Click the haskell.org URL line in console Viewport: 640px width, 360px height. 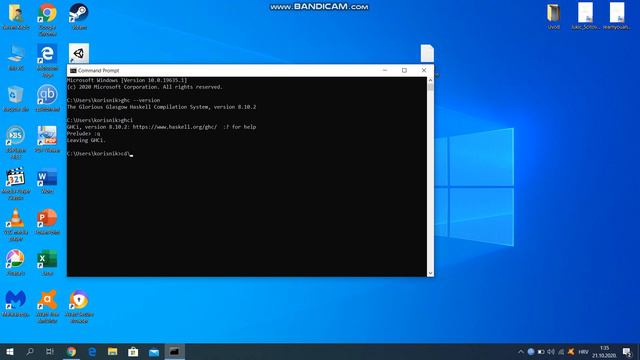click(x=162, y=127)
